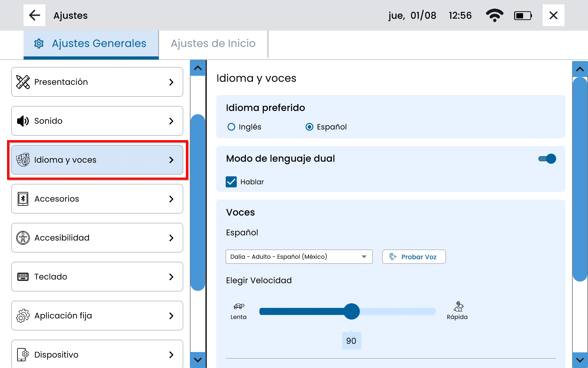Open Sonido via its speaker icon
Image resolution: width=588 pixels, height=368 pixels.
(x=23, y=121)
